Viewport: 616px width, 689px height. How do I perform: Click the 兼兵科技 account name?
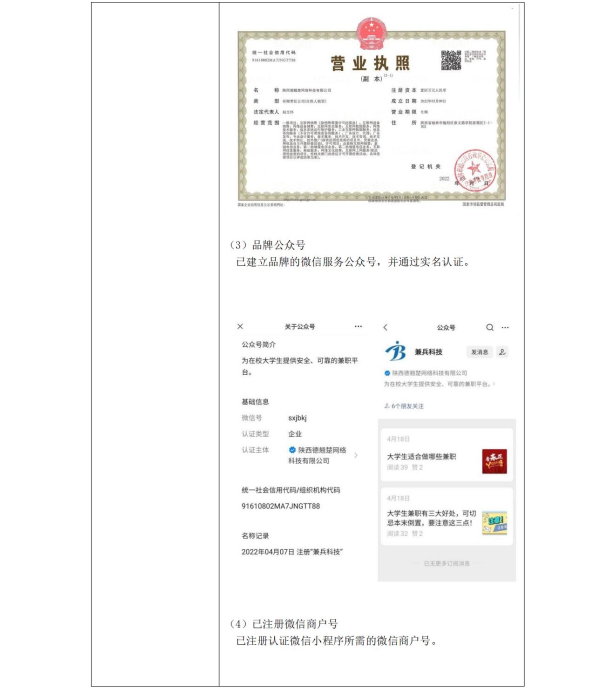pos(428,352)
